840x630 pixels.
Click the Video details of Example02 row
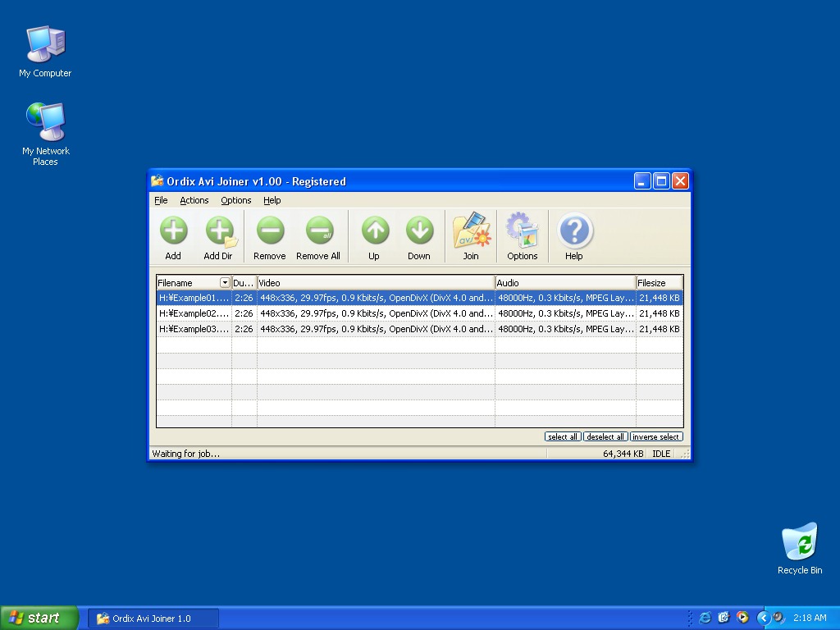click(376, 313)
